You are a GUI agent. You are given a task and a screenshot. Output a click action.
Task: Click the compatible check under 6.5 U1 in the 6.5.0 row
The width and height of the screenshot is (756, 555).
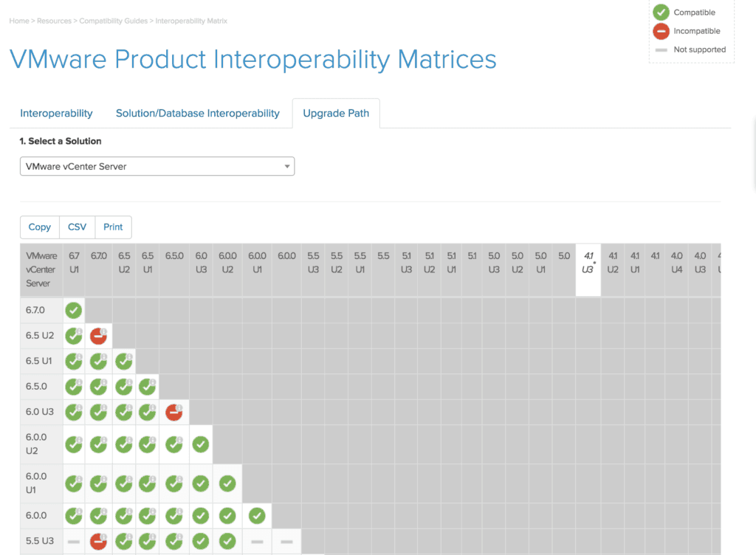click(147, 387)
